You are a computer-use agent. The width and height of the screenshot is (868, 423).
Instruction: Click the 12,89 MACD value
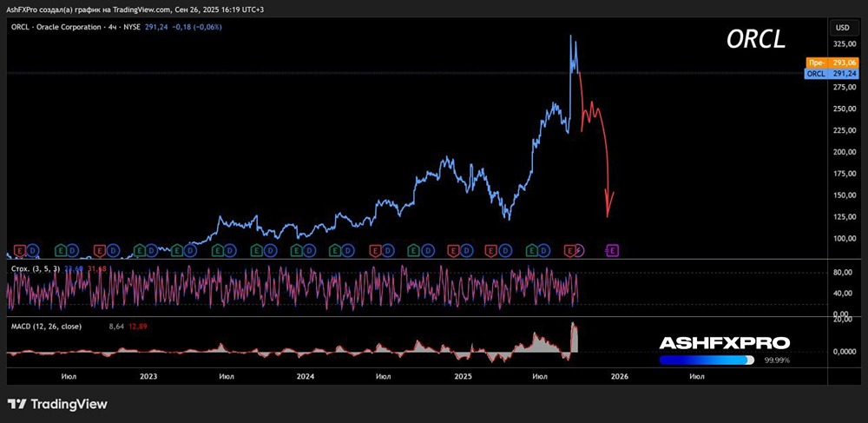137,327
